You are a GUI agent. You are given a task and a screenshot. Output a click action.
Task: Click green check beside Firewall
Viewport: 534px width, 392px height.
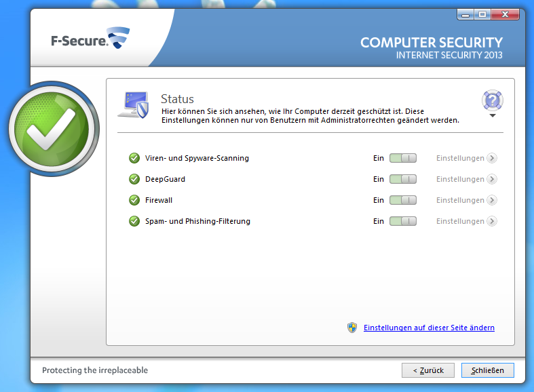pos(134,200)
